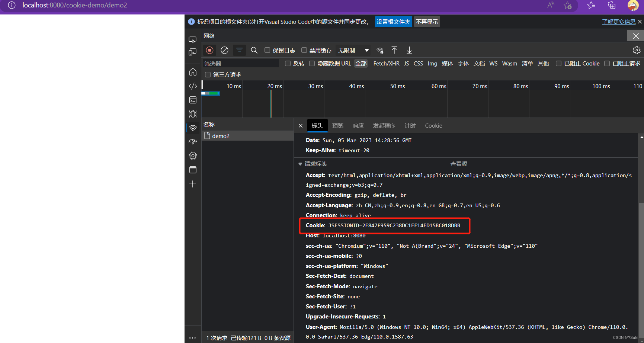This screenshot has height=343, width=644.
Task: Click the export HAR download icon
Action: tap(409, 50)
